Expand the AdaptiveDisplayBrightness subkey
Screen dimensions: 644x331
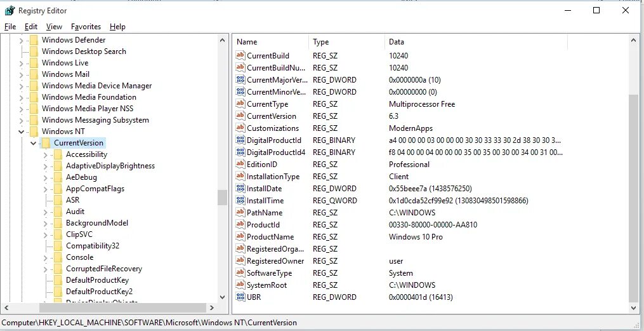tap(45, 166)
